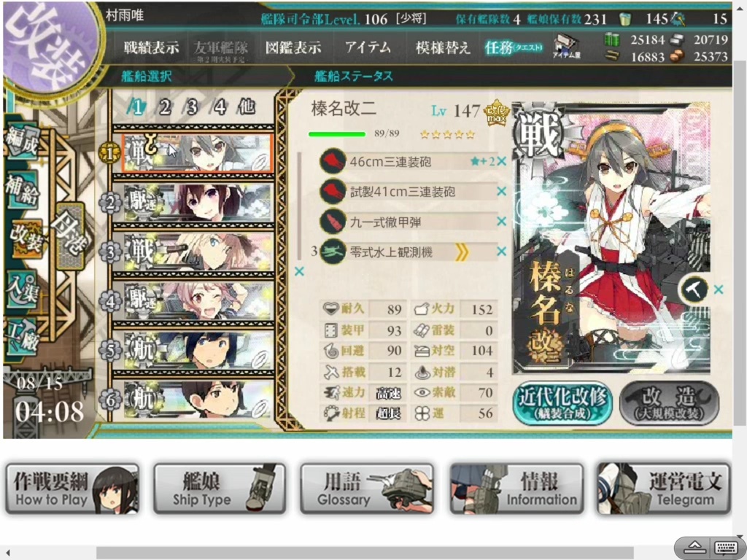Open the アイテム屋 item shop icon
The image size is (747, 560).
[x=566, y=47]
